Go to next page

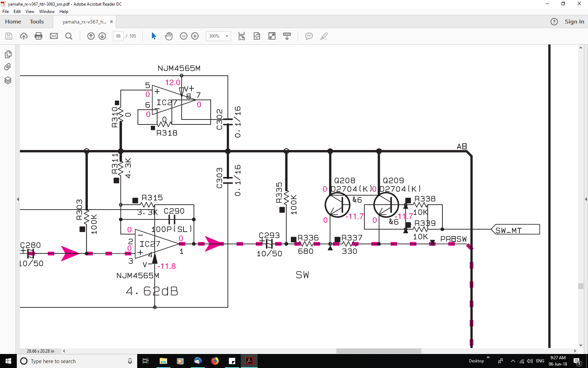point(102,36)
